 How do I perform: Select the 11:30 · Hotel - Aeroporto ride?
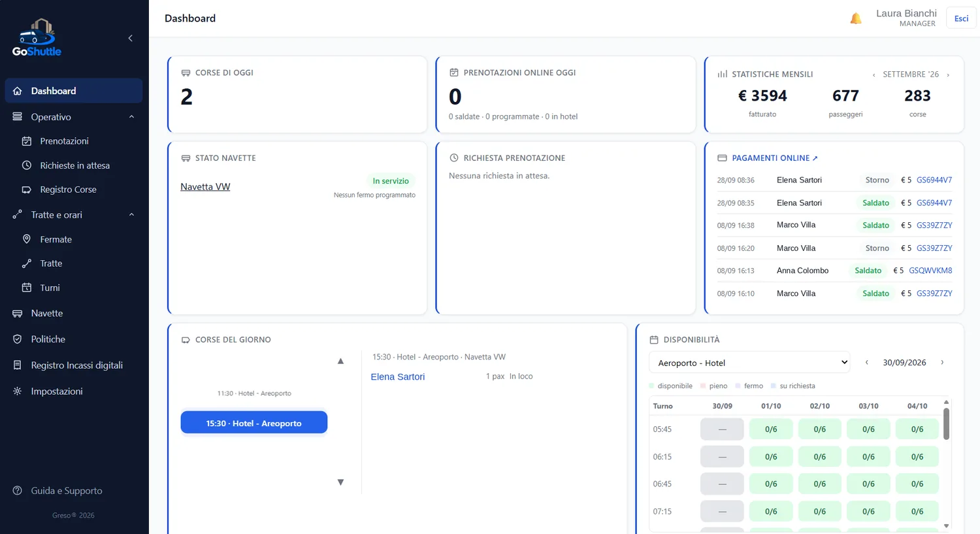254,393
